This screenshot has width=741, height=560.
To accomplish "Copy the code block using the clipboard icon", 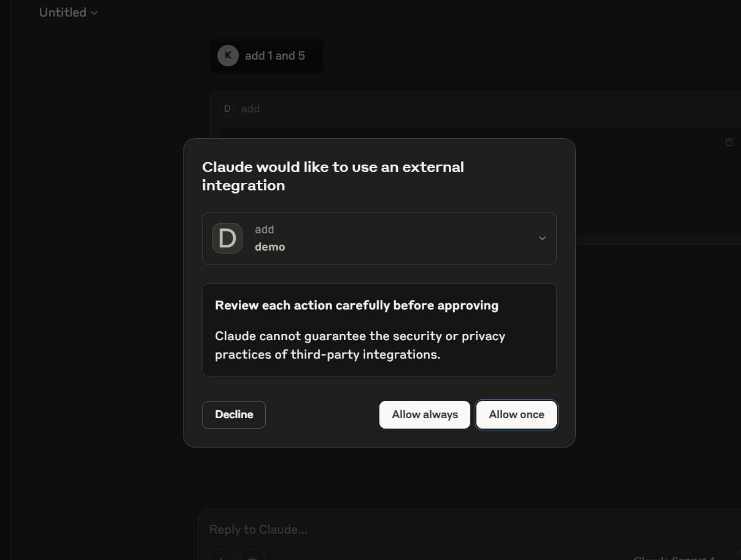I will point(729,142).
